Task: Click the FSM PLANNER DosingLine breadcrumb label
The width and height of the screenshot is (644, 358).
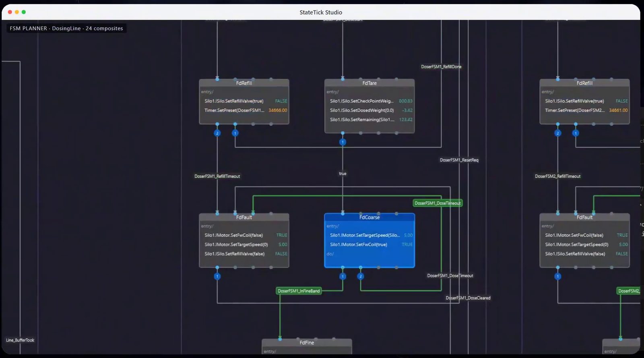Action: [x=66, y=29]
